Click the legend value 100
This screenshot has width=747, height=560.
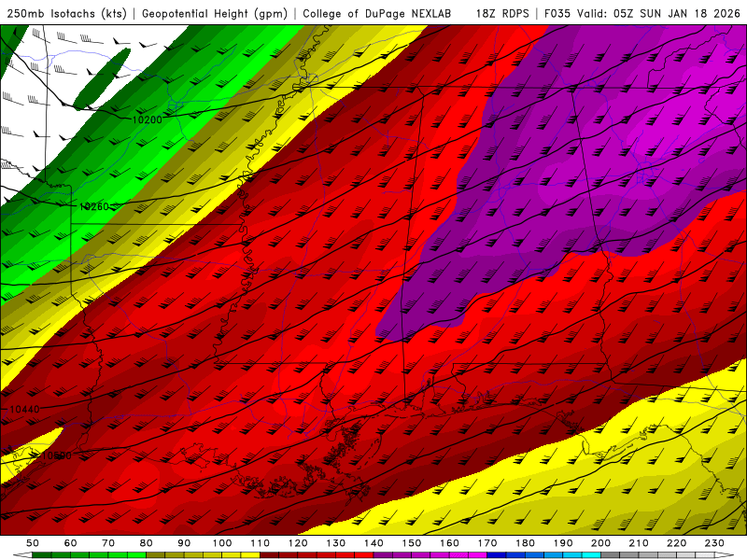222,543
